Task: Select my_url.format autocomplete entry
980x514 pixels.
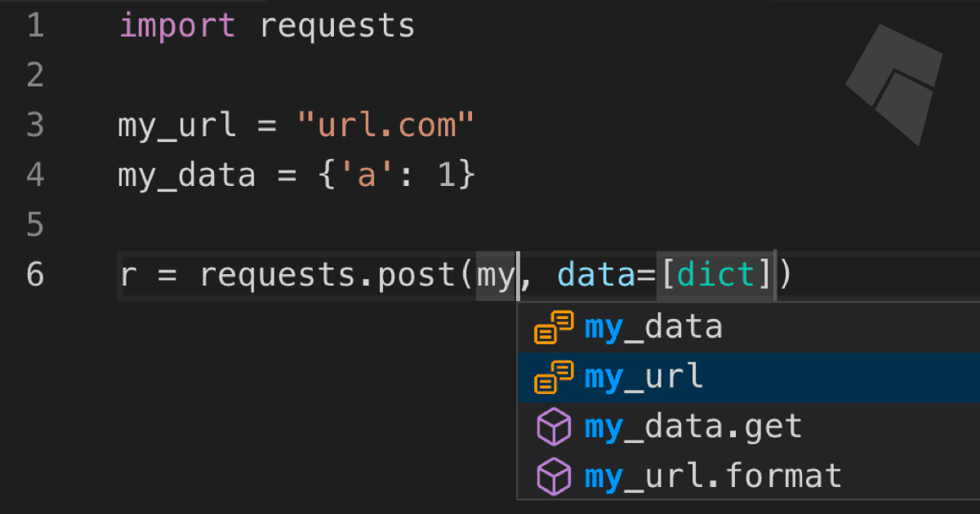Action: pos(713,476)
